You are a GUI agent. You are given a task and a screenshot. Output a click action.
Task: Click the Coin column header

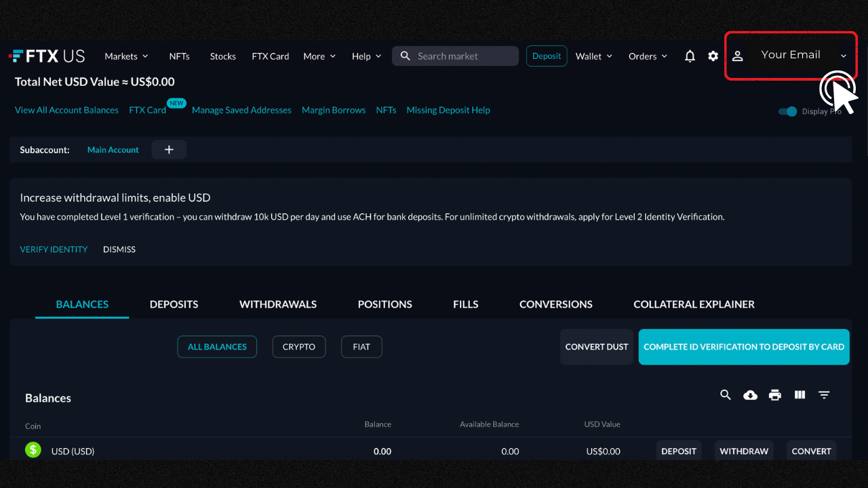click(33, 426)
